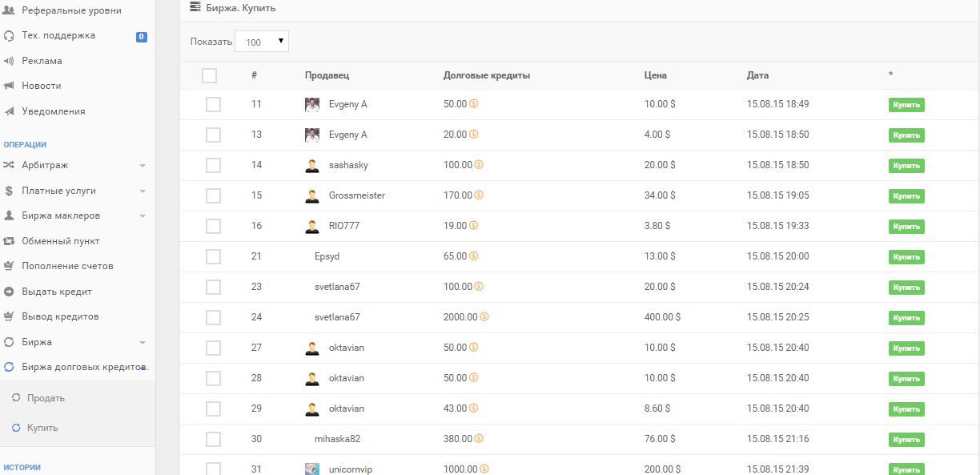Sort by the Продавец column header

pyautogui.click(x=327, y=75)
